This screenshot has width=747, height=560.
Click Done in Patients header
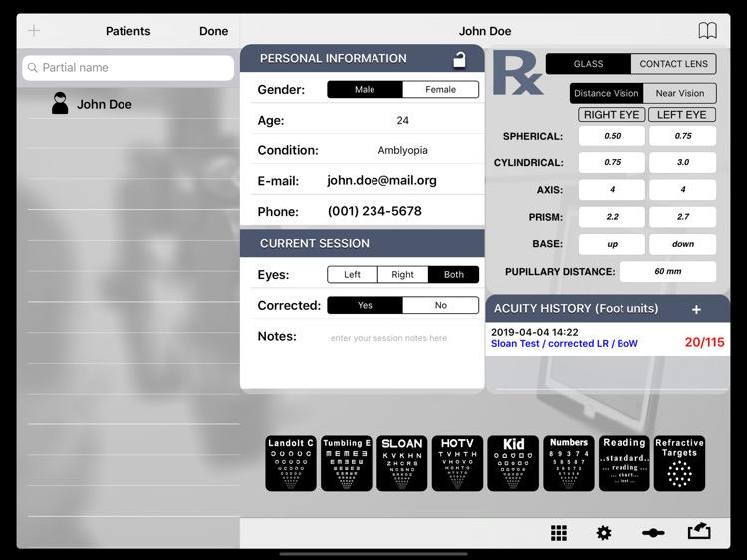[213, 31]
